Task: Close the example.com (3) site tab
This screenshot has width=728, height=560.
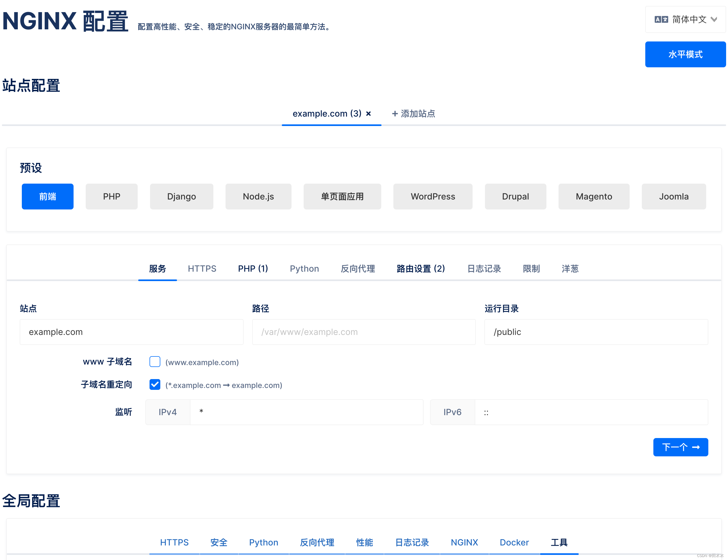Action: [368, 114]
